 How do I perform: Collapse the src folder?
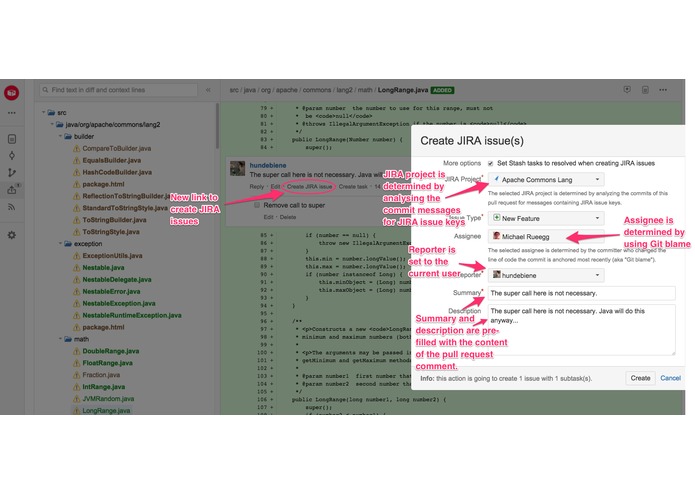[43, 113]
